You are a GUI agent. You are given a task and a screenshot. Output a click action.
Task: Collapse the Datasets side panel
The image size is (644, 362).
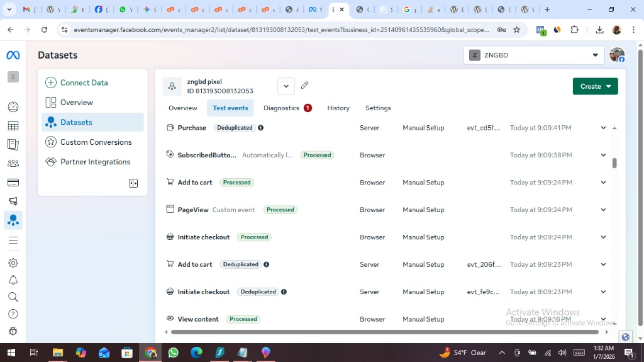[x=133, y=183]
